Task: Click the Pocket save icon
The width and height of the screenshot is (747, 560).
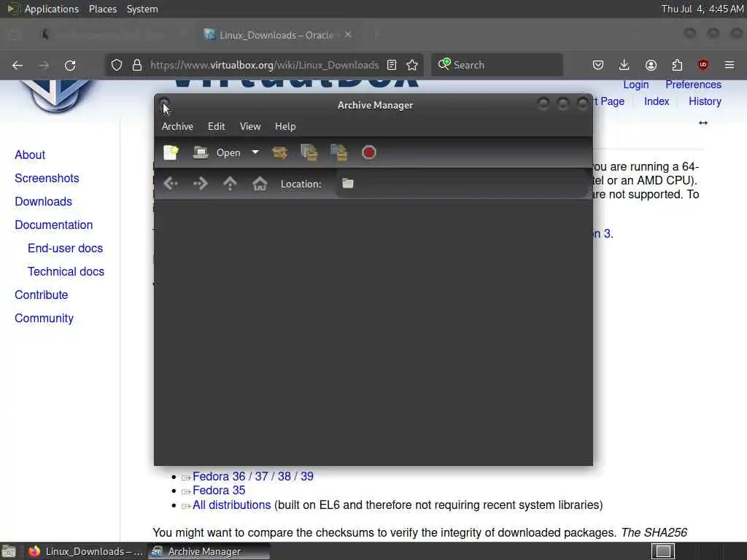Action: [598, 65]
